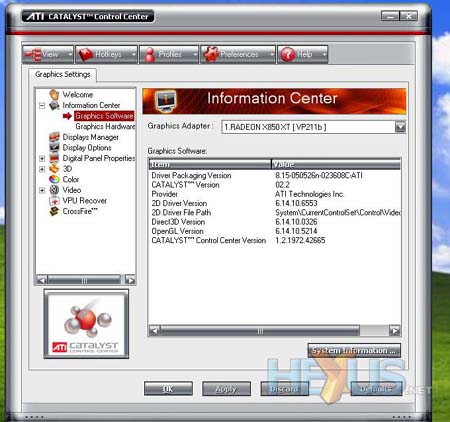Select Welcome in the tree

(78, 95)
